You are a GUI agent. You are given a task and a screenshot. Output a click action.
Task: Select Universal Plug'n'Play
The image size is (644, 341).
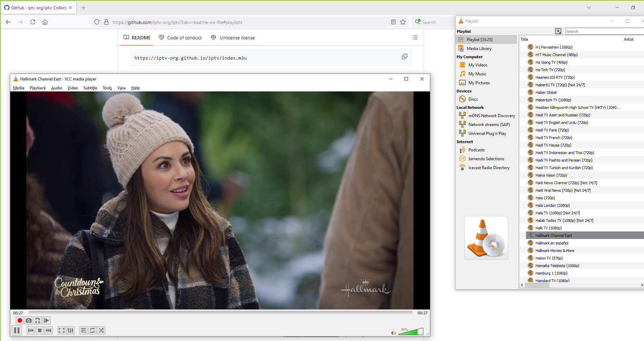coord(487,134)
